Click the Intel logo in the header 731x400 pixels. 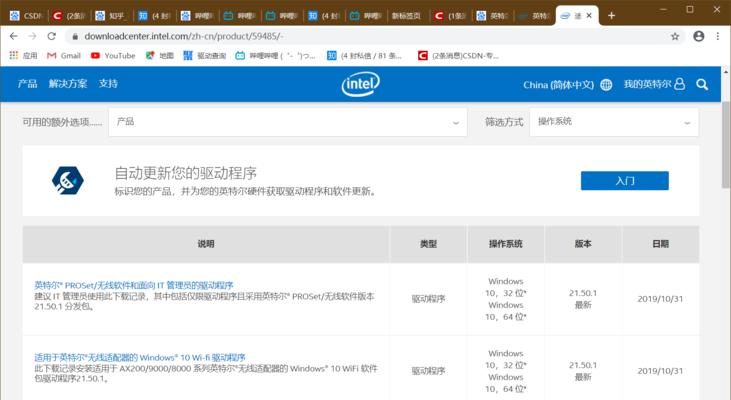360,84
